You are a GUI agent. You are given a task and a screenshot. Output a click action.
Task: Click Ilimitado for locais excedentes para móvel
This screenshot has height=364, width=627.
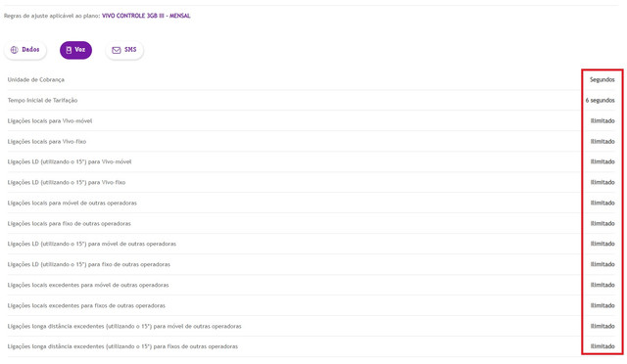(x=603, y=286)
